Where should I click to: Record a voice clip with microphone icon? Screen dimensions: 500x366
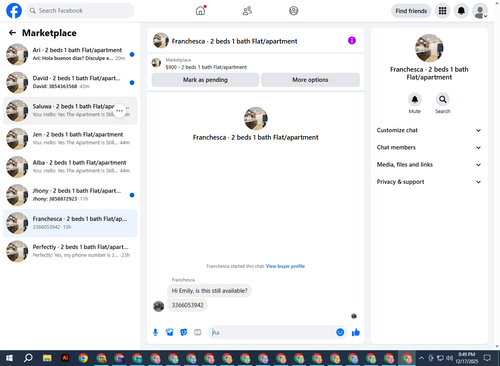tap(155, 332)
